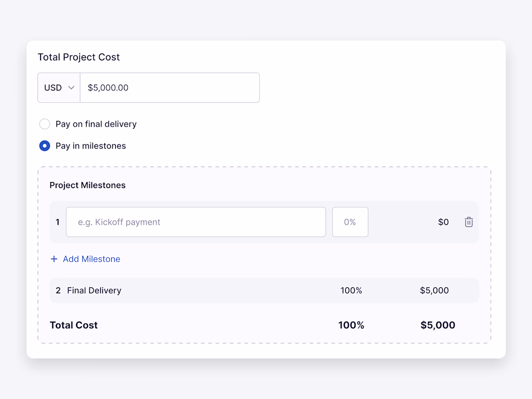Click the Project Milestones heading
Viewport: 532px width, 399px height.
coord(88,185)
